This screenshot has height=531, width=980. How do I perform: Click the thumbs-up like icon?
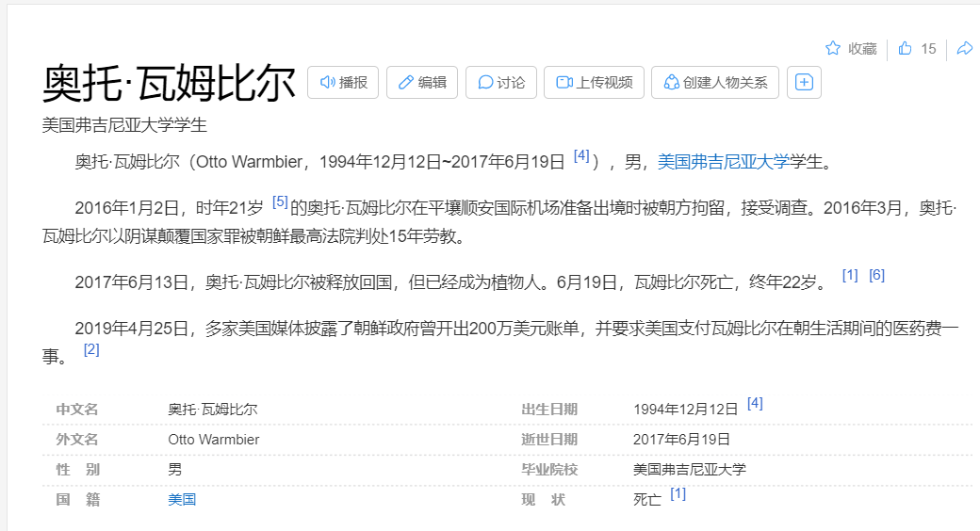click(905, 48)
